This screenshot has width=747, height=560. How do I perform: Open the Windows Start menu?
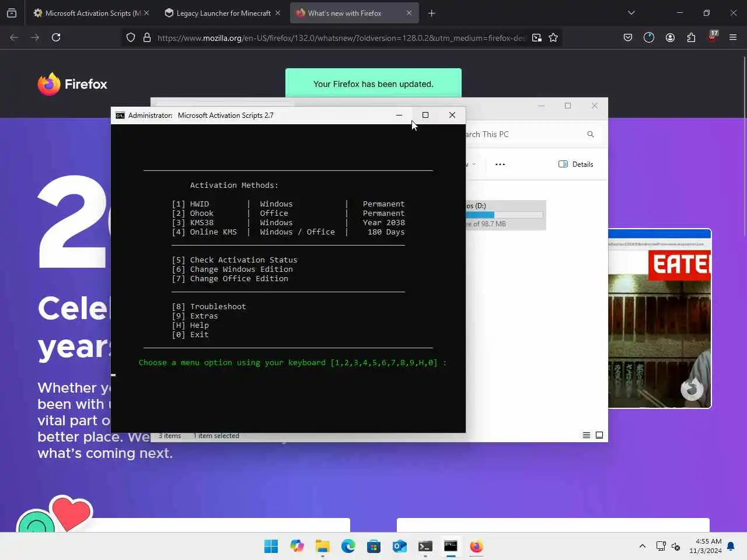click(x=271, y=546)
